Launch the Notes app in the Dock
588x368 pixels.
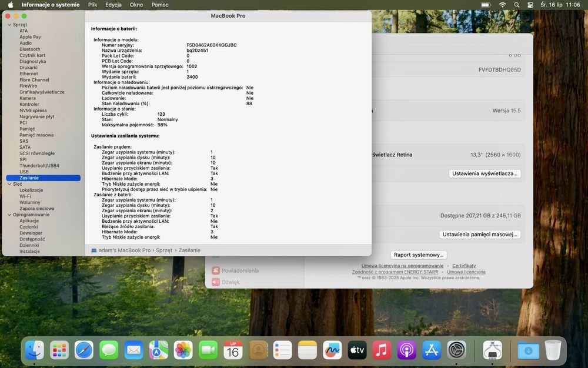(308, 350)
